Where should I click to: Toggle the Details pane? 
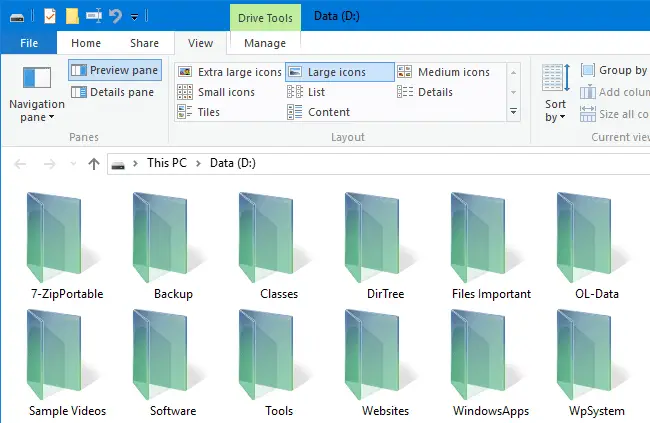113,92
